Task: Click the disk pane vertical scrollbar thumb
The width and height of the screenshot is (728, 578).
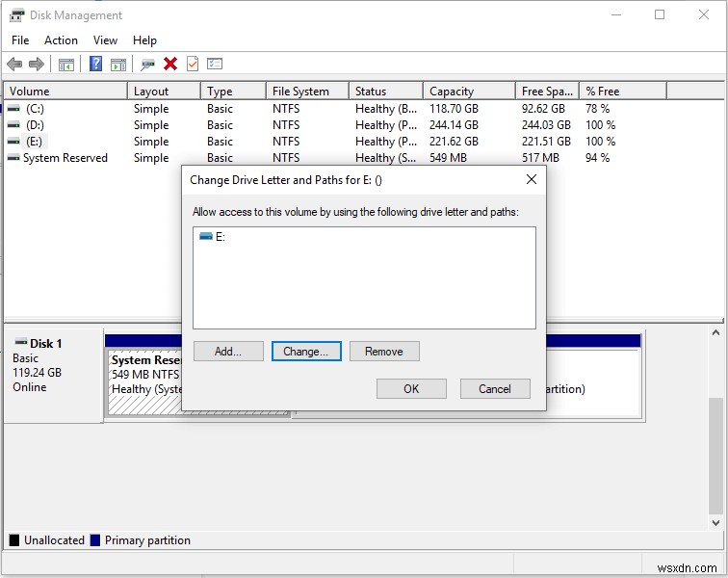Action: tap(715, 457)
